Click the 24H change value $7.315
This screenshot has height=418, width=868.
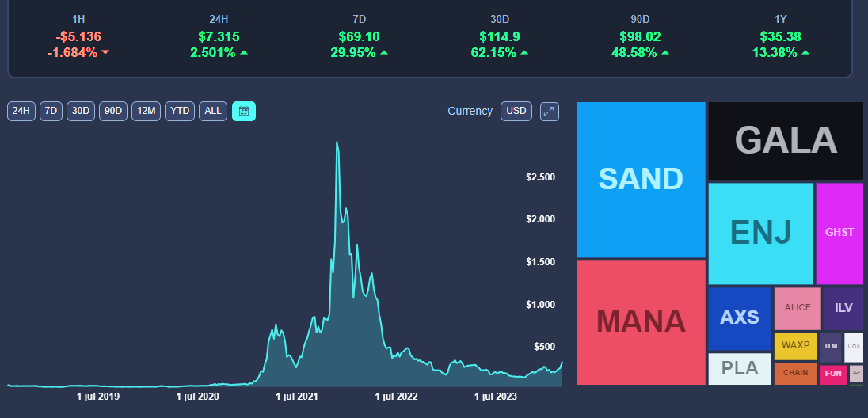pyautogui.click(x=219, y=37)
